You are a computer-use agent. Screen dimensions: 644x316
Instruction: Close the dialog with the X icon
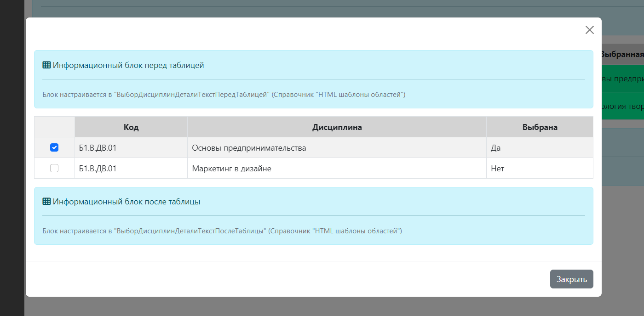(589, 30)
